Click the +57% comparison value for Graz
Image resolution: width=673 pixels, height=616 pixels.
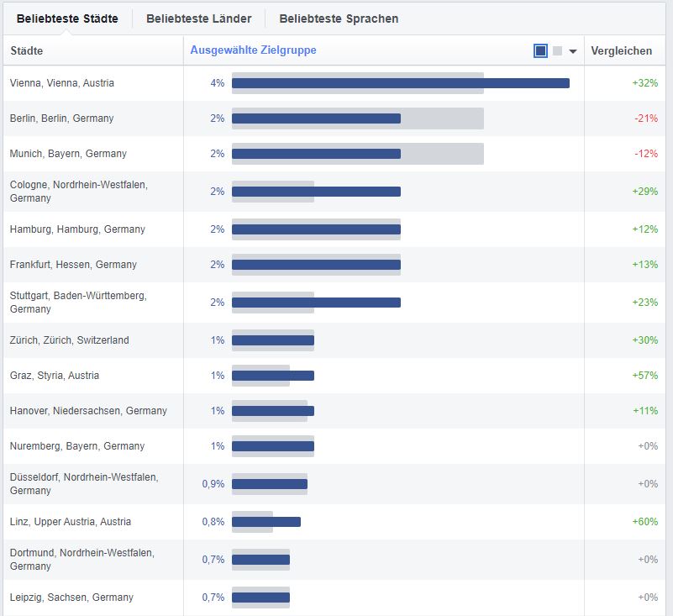pyautogui.click(x=644, y=375)
